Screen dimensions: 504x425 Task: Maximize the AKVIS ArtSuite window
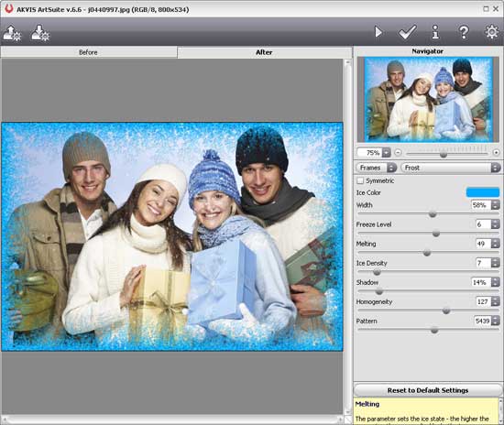486,9
